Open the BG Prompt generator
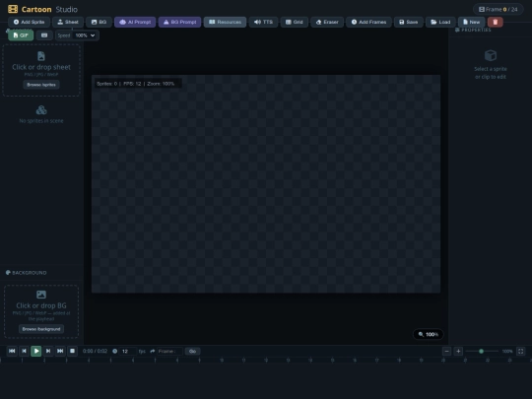The height and width of the screenshot is (399, 532). [x=179, y=22]
